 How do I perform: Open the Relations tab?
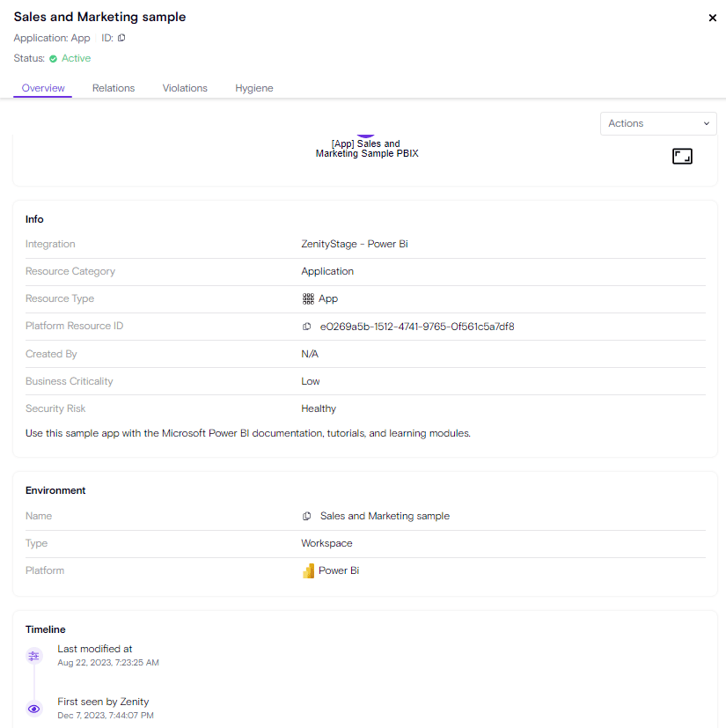[114, 88]
